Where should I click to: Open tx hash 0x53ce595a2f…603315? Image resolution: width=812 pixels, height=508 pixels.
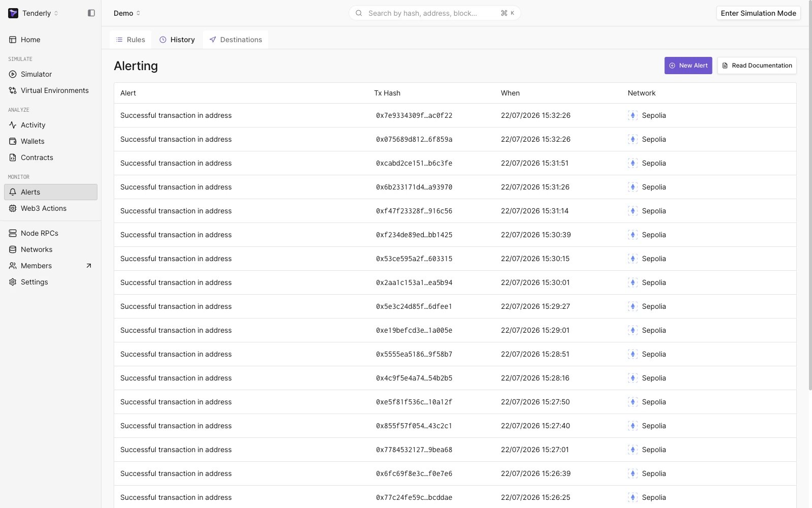(x=414, y=259)
